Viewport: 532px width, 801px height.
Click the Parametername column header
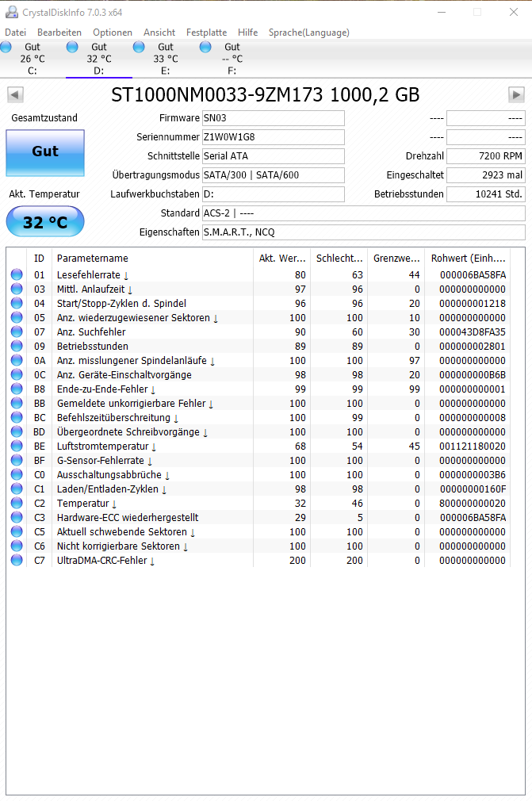[x=152, y=259]
